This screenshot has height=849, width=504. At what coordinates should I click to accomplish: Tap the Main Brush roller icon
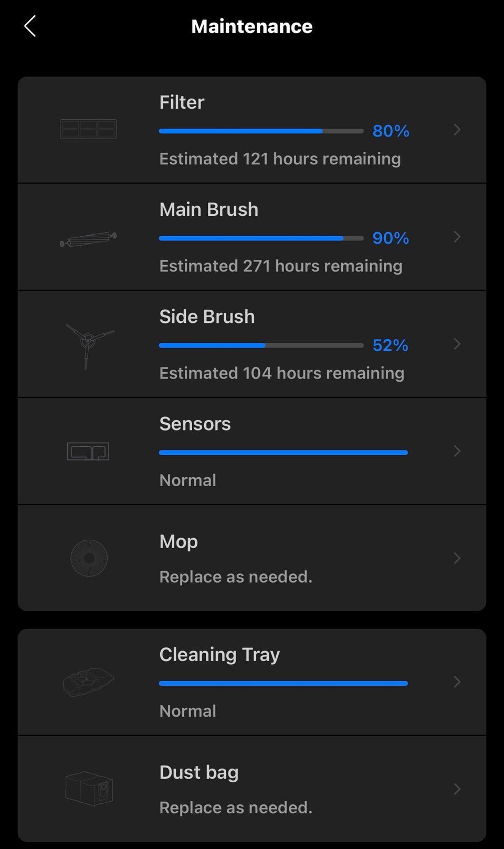pyautogui.click(x=88, y=239)
